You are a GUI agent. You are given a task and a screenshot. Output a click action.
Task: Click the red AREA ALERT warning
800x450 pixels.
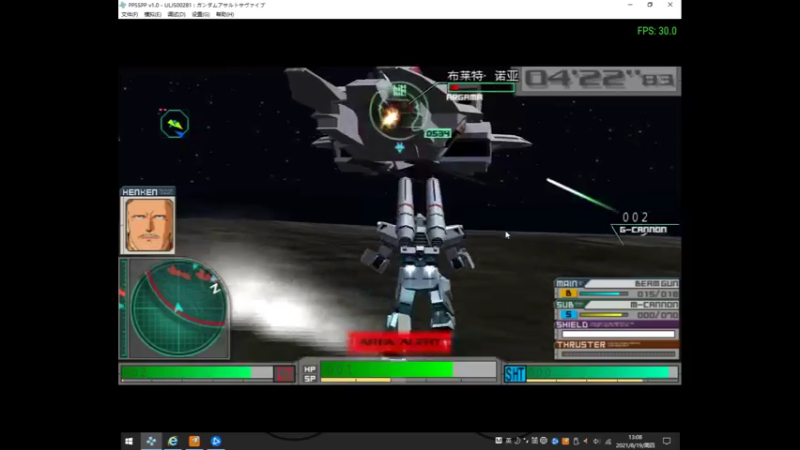pyautogui.click(x=400, y=342)
